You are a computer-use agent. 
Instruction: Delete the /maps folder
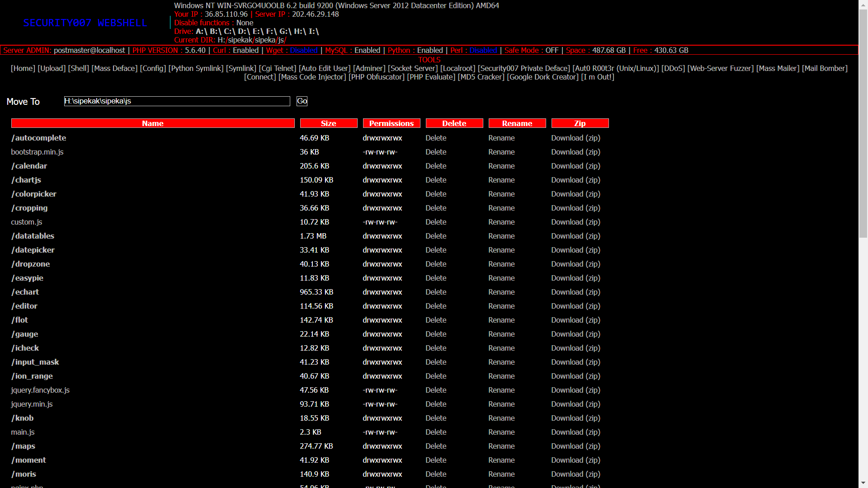(x=436, y=446)
